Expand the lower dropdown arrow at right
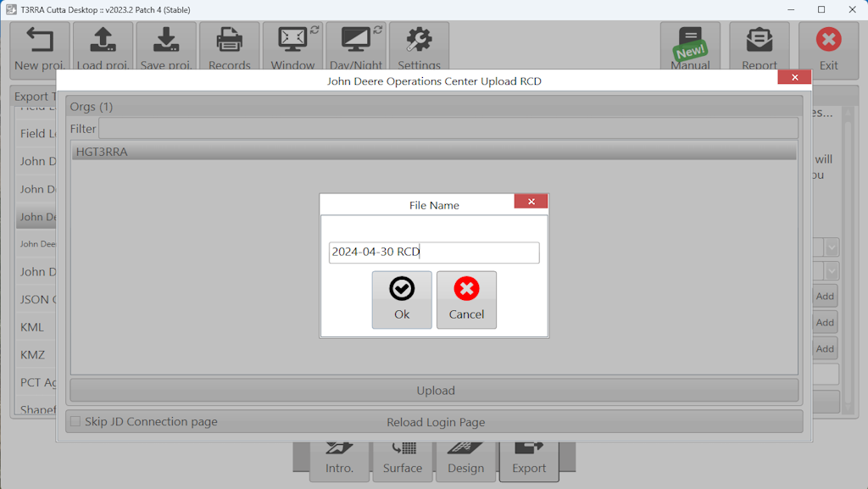This screenshot has height=489, width=868. point(832,271)
